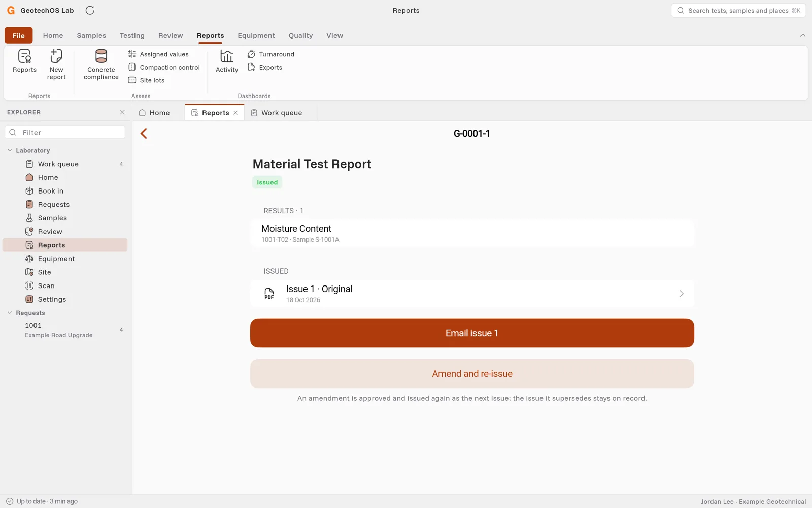Open Equipment in Explorer
Screen dimensions: 812x508
[x=65, y=259]
